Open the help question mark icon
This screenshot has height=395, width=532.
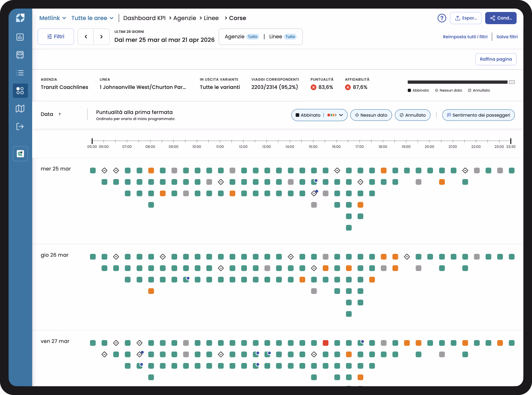442,18
